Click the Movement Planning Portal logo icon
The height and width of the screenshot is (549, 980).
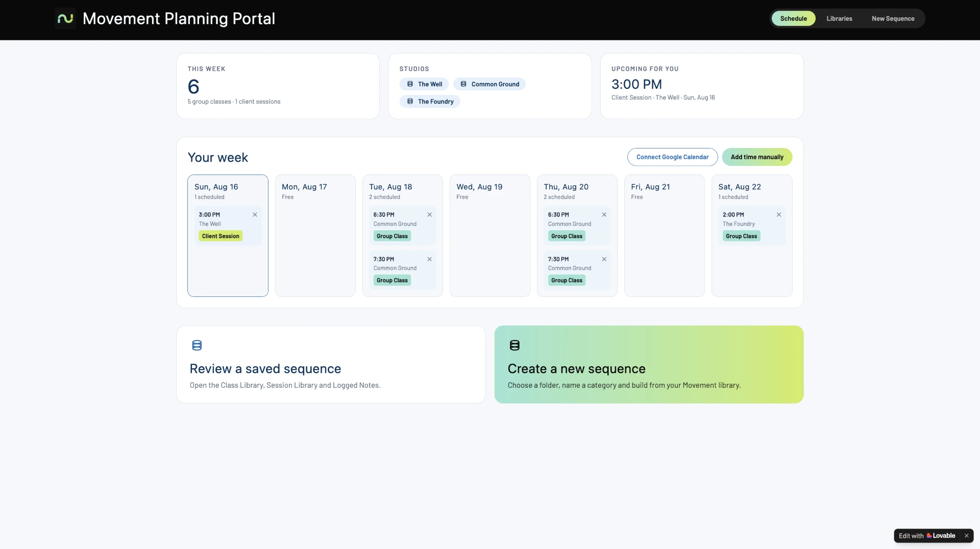[x=65, y=18]
